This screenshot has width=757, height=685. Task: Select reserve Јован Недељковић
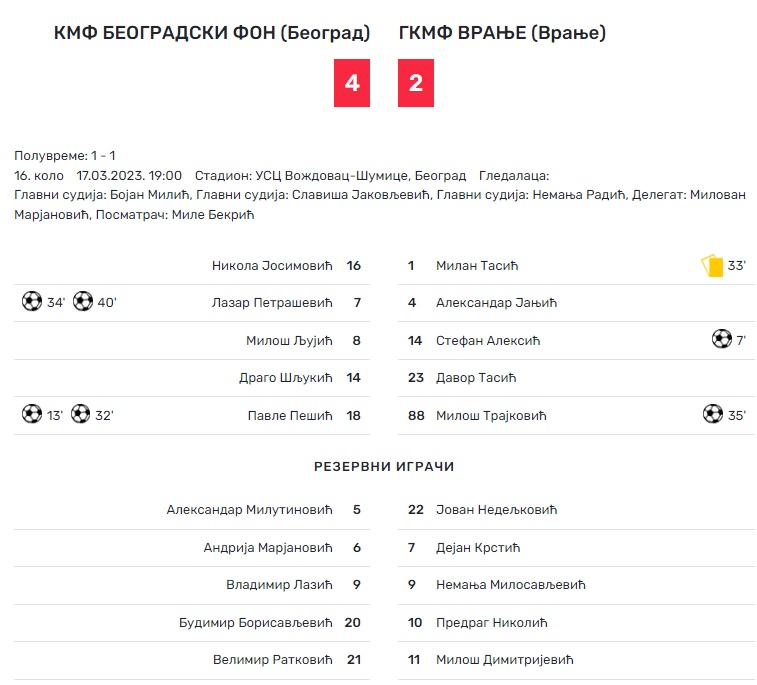click(x=496, y=510)
